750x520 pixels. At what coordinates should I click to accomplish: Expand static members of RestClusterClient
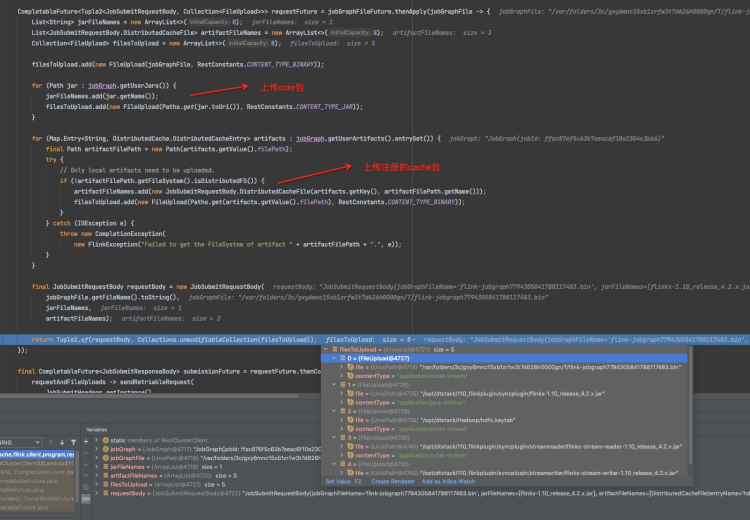click(97, 440)
